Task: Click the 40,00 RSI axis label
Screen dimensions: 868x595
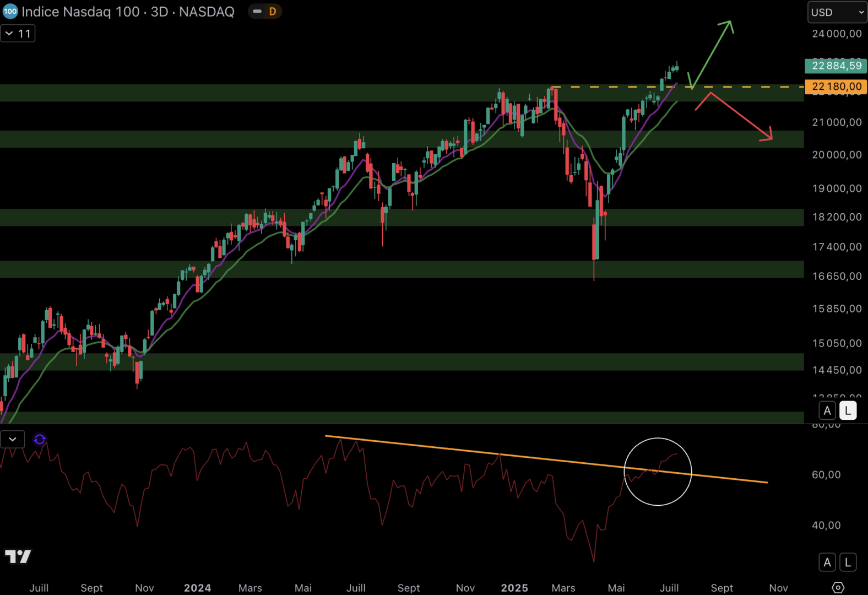Action: pos(826,525)
